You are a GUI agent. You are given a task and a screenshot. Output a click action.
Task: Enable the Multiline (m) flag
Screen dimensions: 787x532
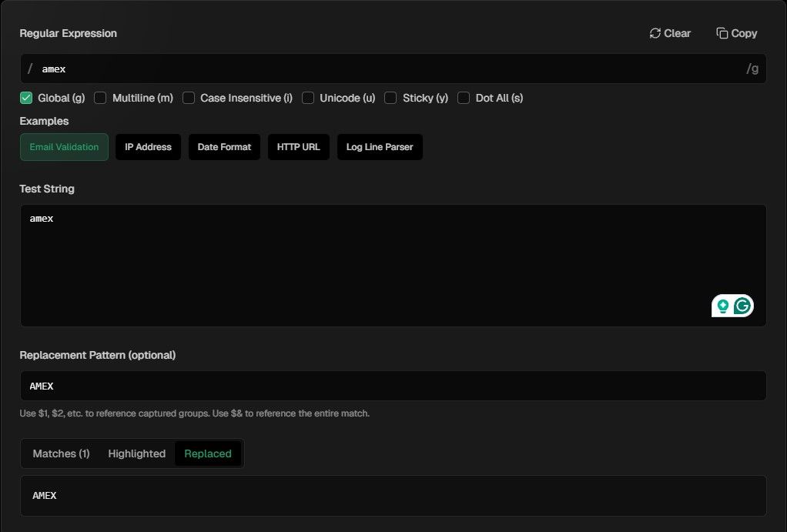(x=100, y=98)
